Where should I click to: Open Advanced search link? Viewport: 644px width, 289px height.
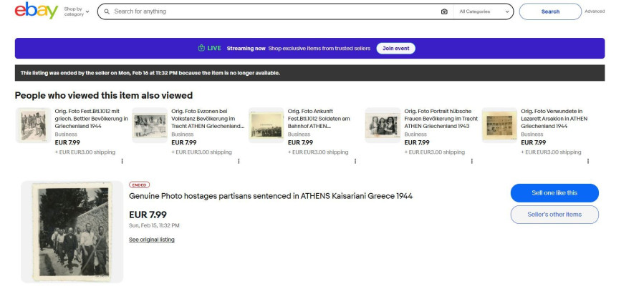click(x=595, y=11)
